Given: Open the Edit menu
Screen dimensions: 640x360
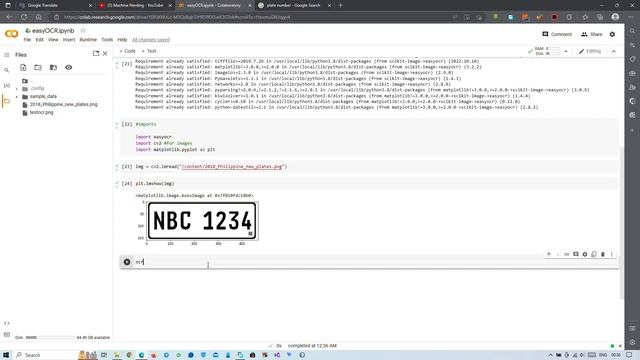Looking at the screenshot, I should click(40, 40).
